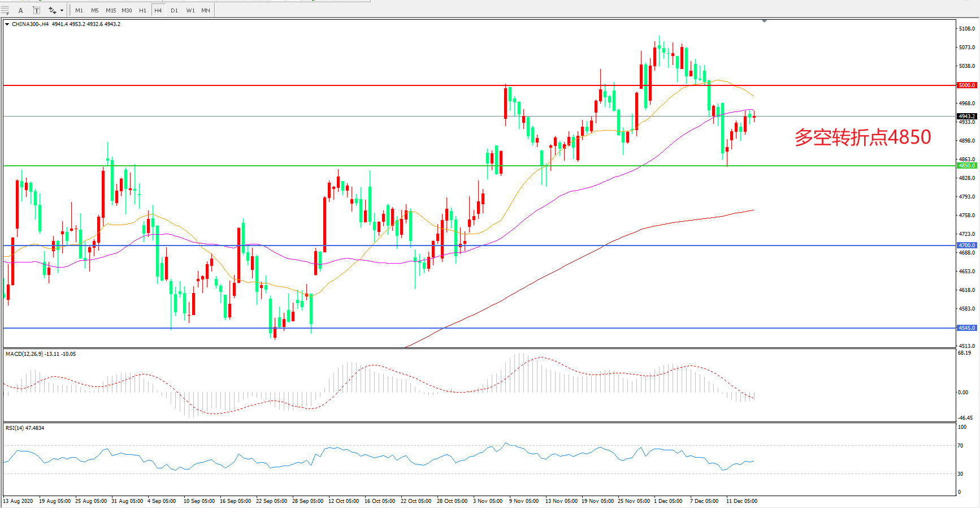Open the arrows objects dropdown arrow
This screenshot has width=980, height=508.
click(x=62, y=10)
